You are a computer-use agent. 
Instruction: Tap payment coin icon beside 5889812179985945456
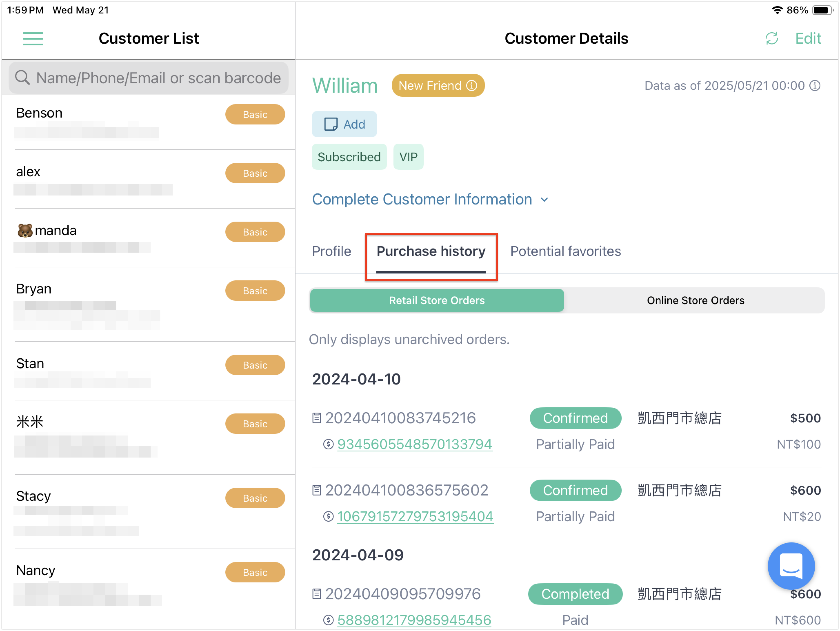328,620
